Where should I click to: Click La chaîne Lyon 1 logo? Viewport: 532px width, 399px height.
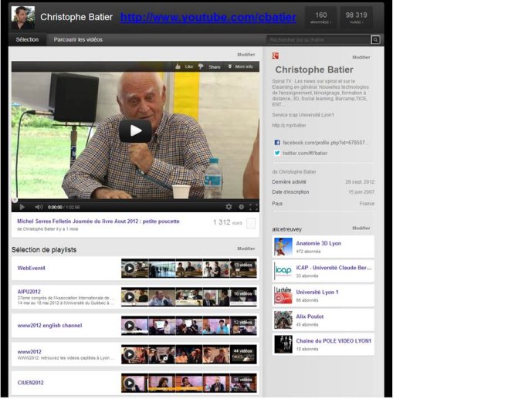(283, 296)
